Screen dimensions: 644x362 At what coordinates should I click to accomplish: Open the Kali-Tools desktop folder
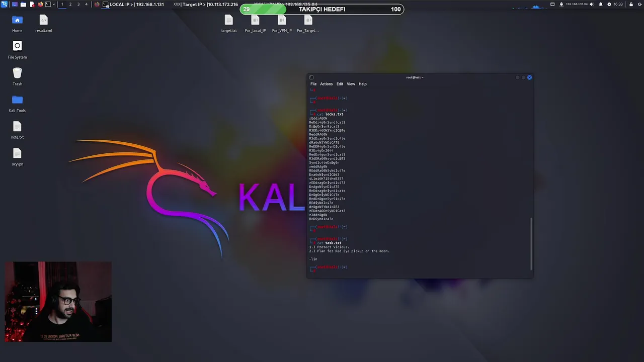coord(17,103)
